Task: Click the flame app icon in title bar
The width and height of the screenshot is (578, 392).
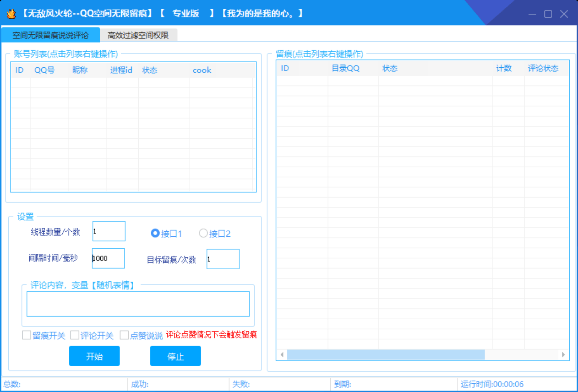Action: (11, 14)
